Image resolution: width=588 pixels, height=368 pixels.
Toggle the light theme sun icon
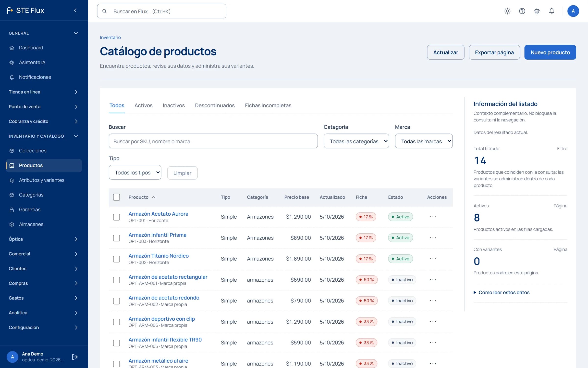pyautogui.click(x=507, y=11)
